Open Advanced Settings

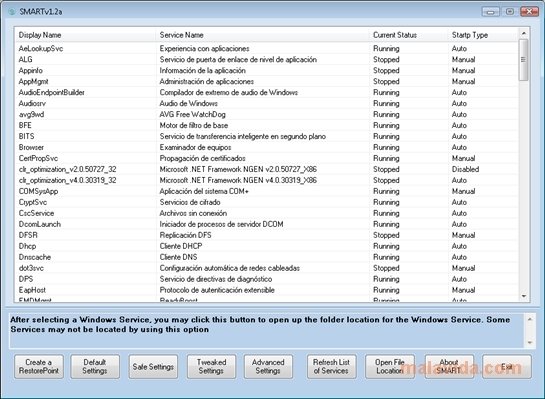click(x=268, y=366)
